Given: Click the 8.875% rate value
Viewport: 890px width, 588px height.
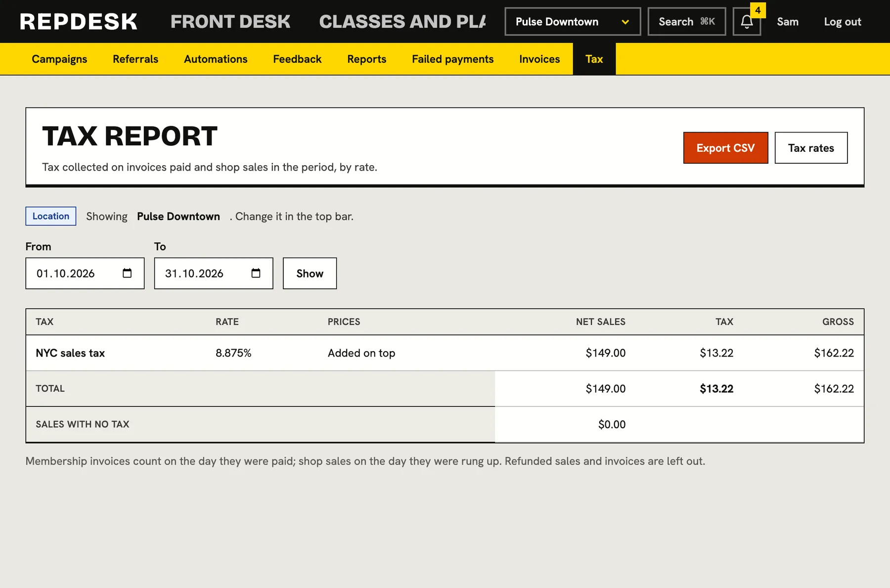Looking at the screenshot, I should (233, 353).
